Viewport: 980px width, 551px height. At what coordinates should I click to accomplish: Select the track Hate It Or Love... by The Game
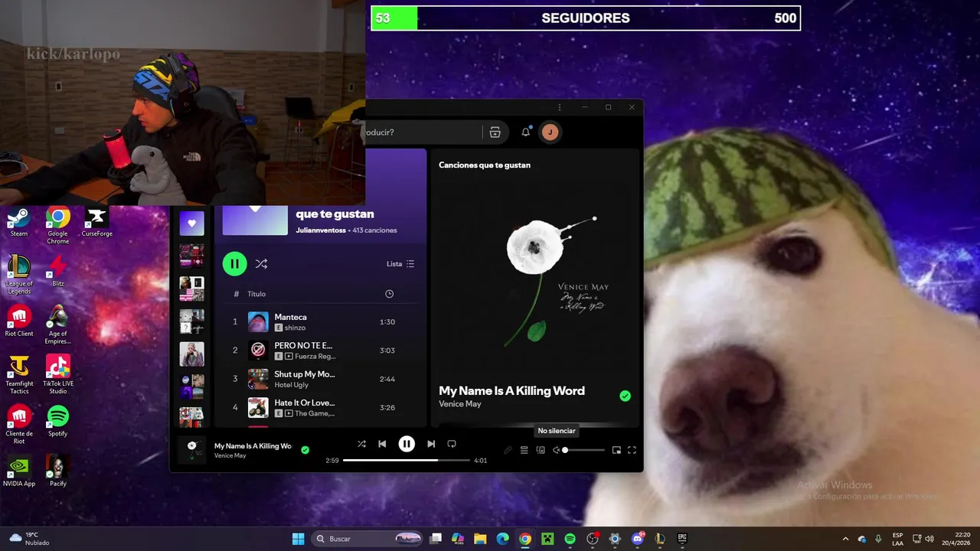point(320,407)
